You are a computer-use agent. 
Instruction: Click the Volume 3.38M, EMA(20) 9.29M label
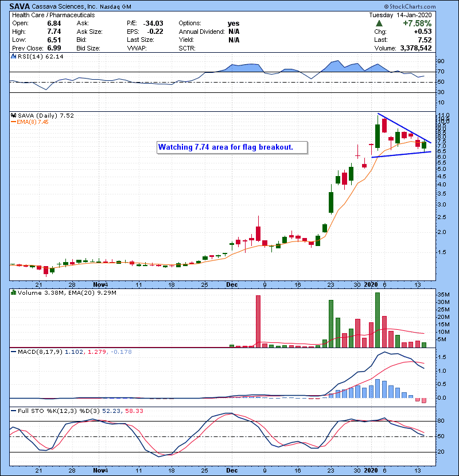(67, 292)
